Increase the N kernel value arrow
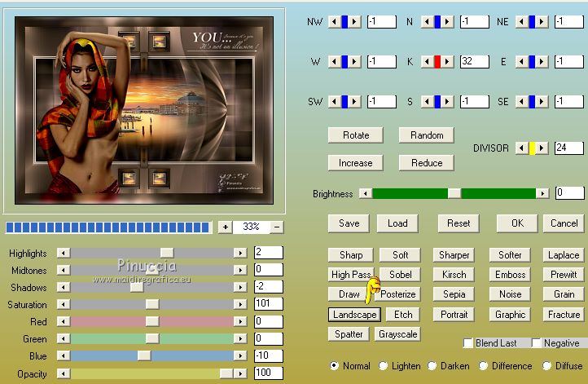 [447, 22]
